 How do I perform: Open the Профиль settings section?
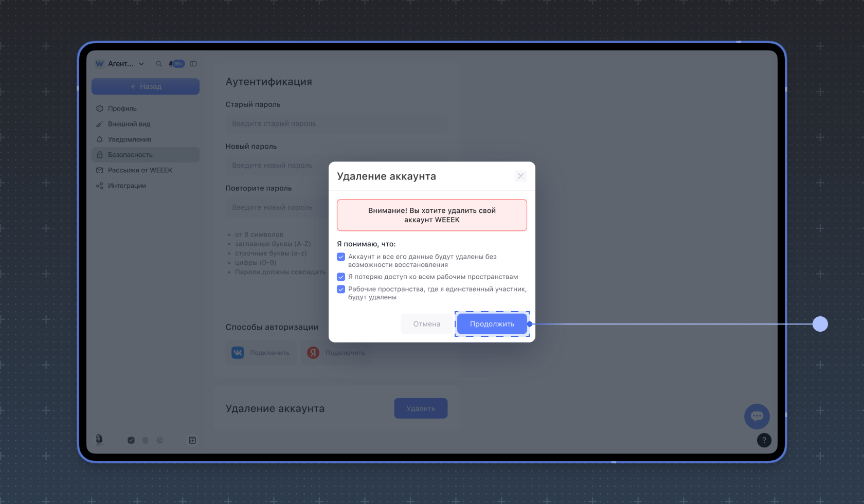(122, 109)
